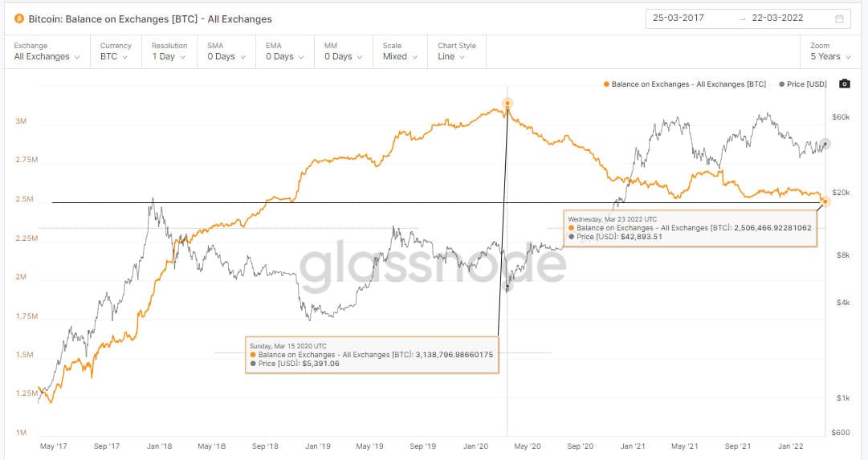Click the camera screenshot icon
Viewport: 868px width, 460px height.
click(x=844, y=83)
